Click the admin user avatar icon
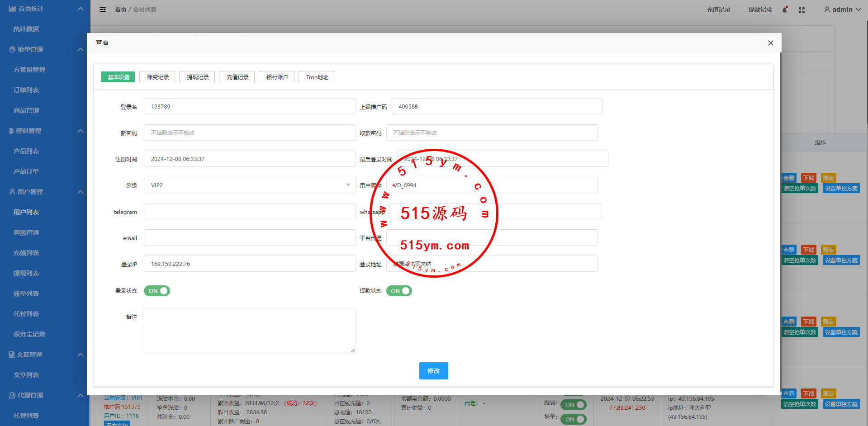The height and width of the screenshot is (426, 868). pyautogui.click(x=827, y=9)
